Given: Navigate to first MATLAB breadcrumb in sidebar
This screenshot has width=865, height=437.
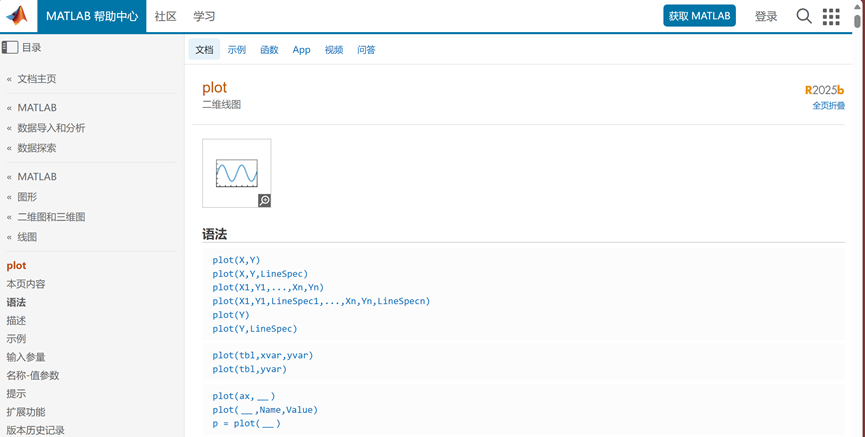Looking at the screenshot, I should click(37, 108).
